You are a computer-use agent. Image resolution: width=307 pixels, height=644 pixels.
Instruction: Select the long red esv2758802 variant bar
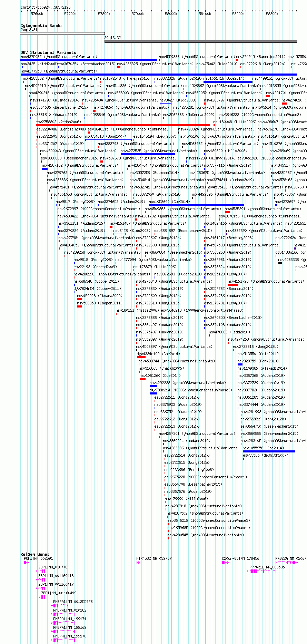(123, 125)
